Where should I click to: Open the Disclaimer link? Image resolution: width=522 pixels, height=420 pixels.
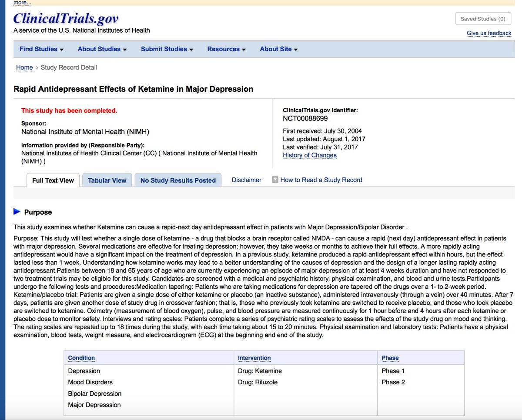click(247, 180)
